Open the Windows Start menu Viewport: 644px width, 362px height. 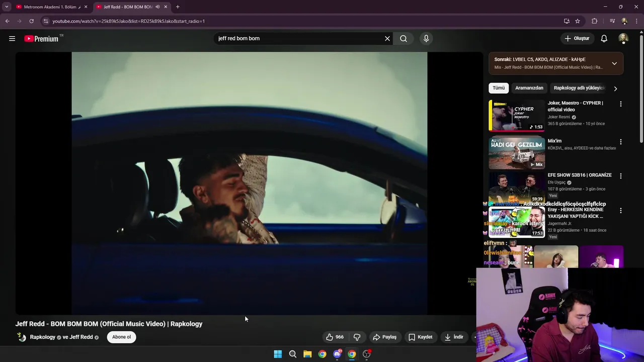click(x=278, y=354)
